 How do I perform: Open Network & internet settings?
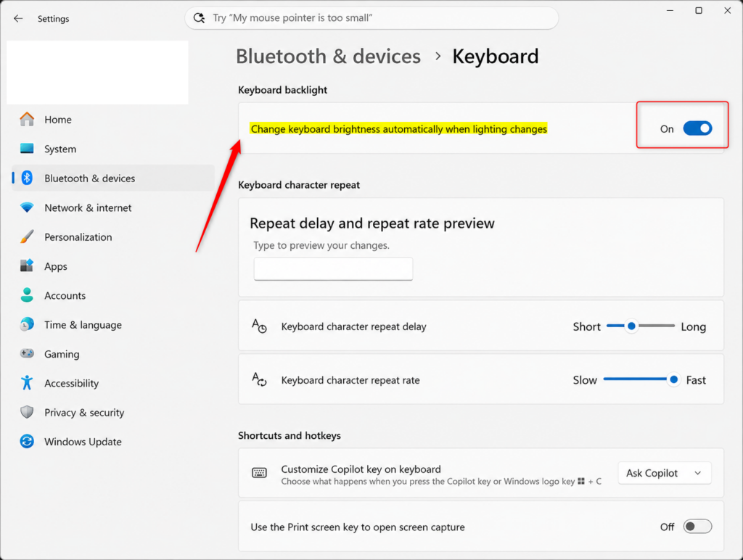click(x=112, y=207)
